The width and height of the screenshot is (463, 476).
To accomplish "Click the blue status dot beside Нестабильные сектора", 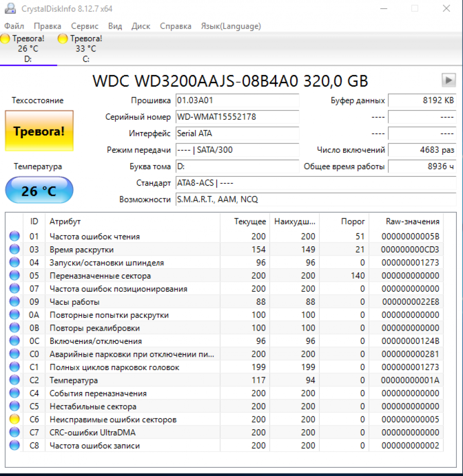I will pos(15,406).
